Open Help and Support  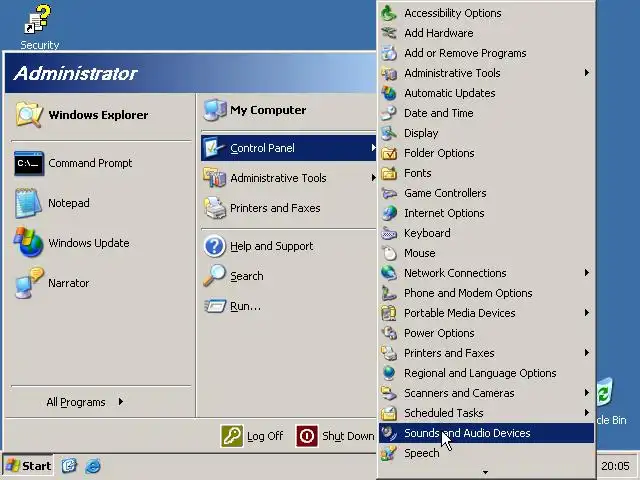(x=289, y=246)
